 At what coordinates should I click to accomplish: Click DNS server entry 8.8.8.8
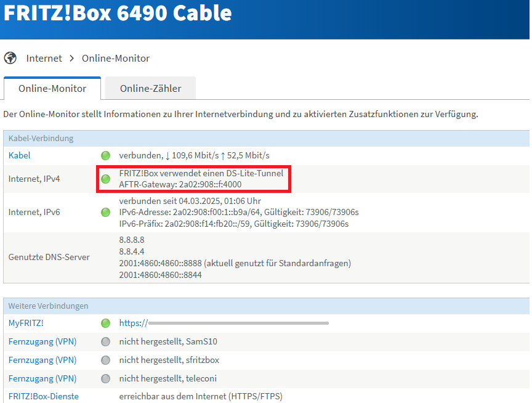[132, 240]
